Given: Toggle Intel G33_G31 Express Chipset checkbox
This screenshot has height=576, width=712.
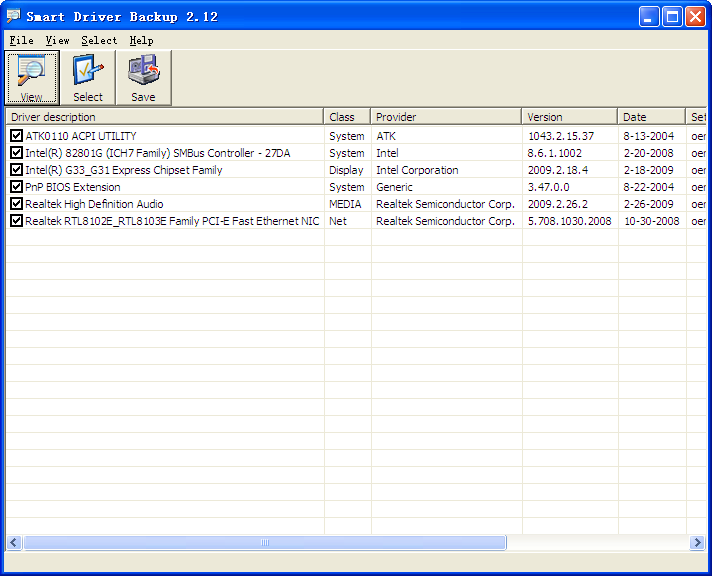Looking at the screenshot, I should coord(16,170).
